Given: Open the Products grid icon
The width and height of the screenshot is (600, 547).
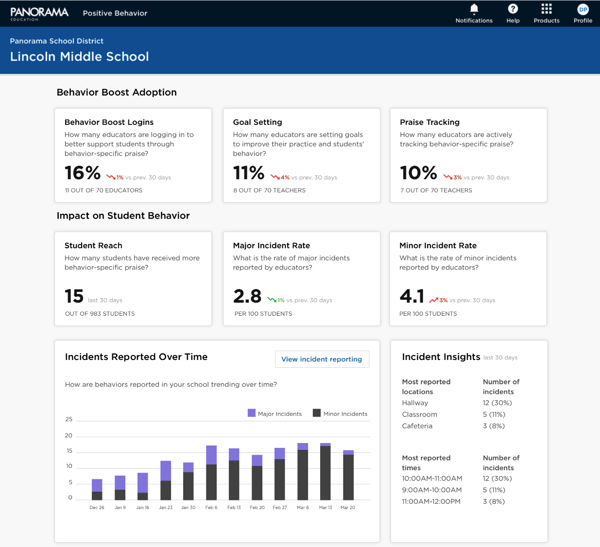Looking at the screenshot, I should [x=546, y=9].
